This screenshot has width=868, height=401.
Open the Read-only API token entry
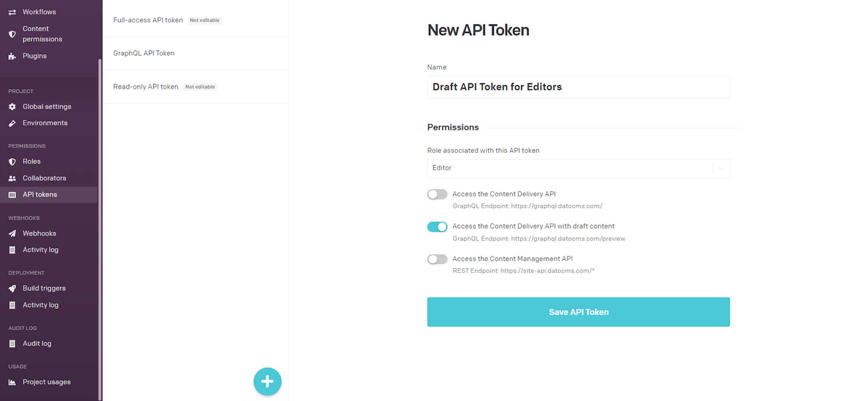click(195, 87)
